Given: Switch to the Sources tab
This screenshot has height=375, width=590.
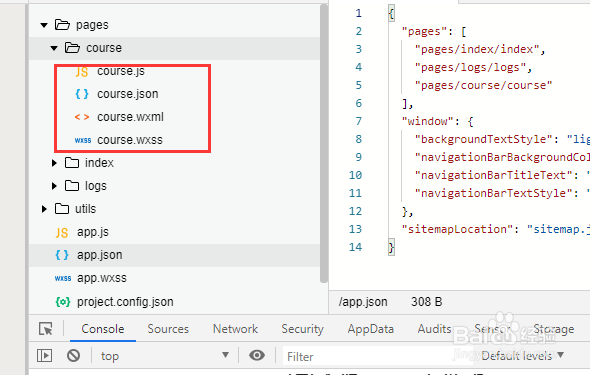Looking at the screenshot, I should click(168, 329).
